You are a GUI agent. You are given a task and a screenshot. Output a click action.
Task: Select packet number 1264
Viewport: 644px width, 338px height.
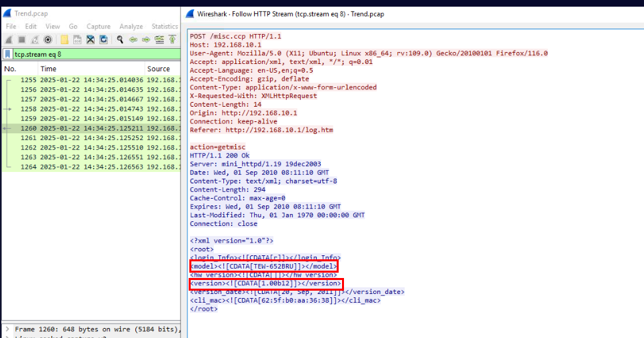pyautogui.click(x=91, y=167)
